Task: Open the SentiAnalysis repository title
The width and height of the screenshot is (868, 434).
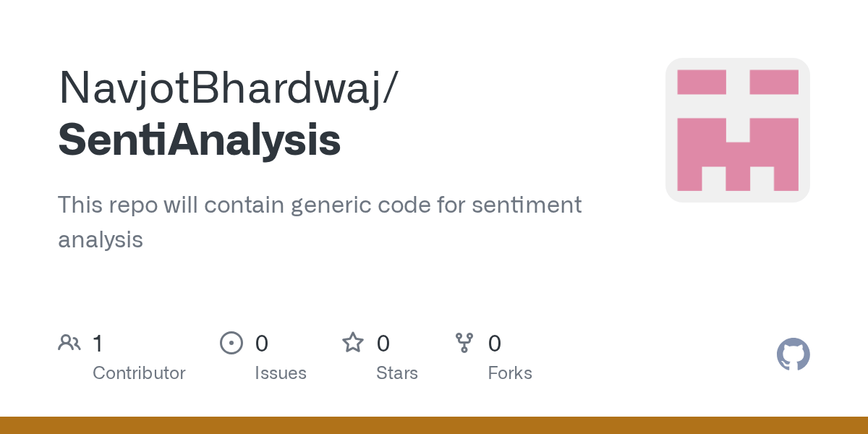Action: point(200,140)
